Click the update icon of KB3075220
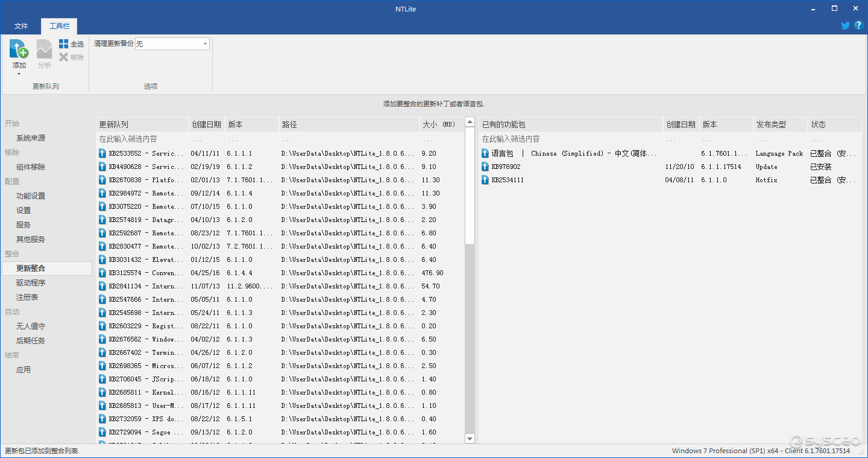Image resolution: width=868 pixels, height=458 pixels. tap(102, 206)
